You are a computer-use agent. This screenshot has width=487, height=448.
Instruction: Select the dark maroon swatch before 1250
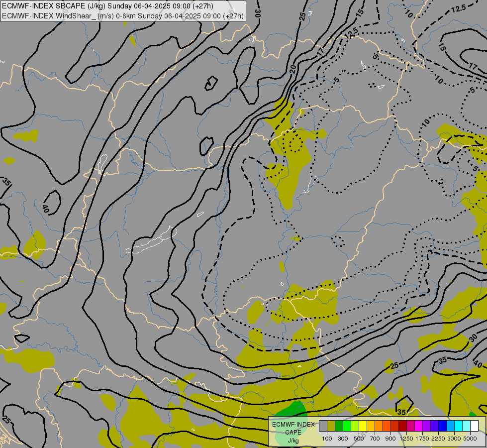pyautogui.click(x=402, y=426)
